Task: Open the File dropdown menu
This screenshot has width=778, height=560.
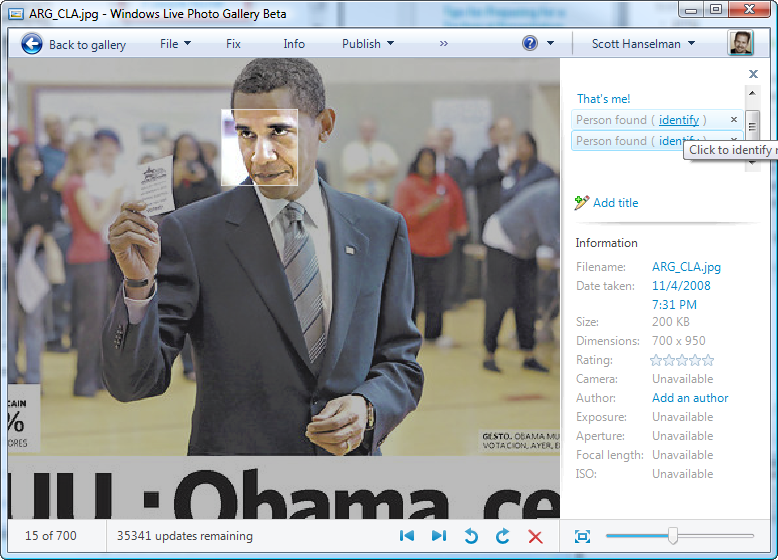Action: tap(175, 44)
